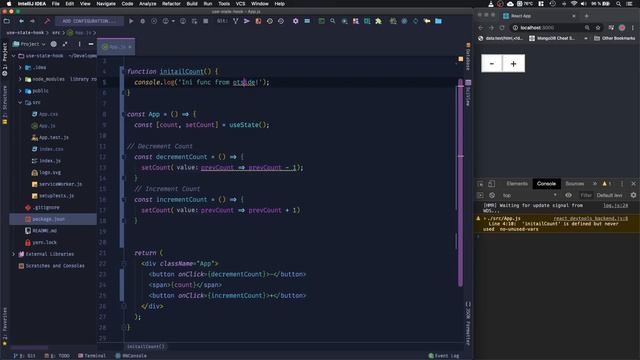
Task: Open the Navigate menu
Action: 106,4
